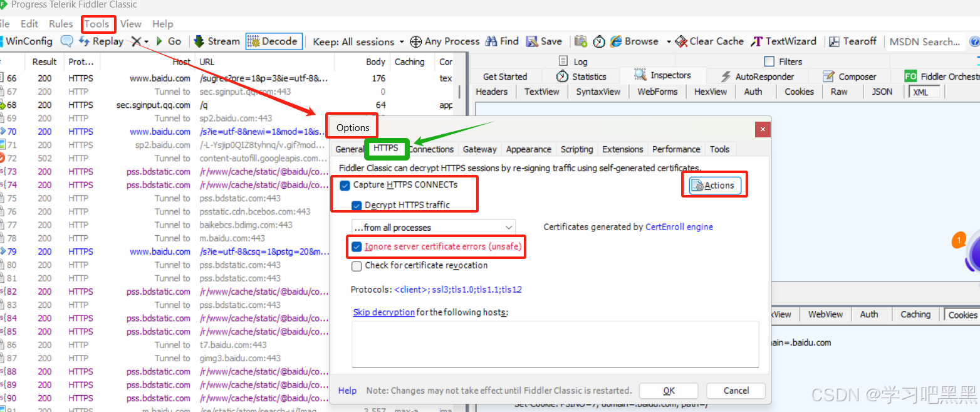Select the SyntaxView inspector tab

click(x=598, y=92)
